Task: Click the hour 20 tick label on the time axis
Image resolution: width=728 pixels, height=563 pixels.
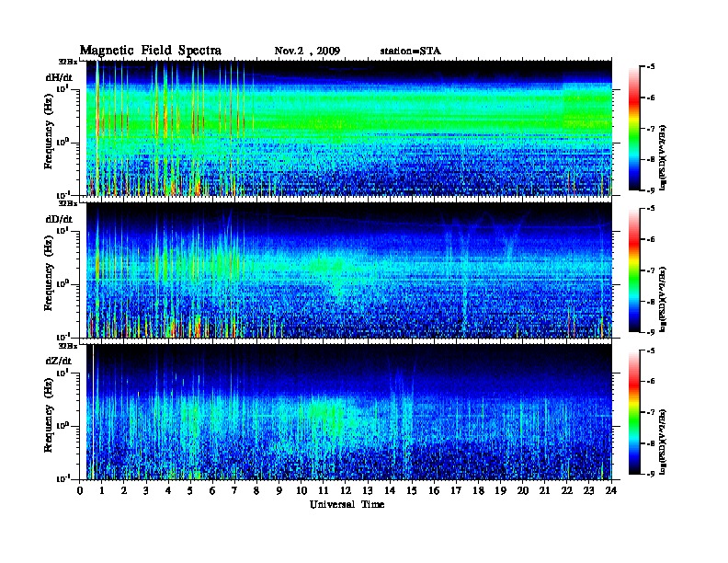Action: [x=523, y=490]
